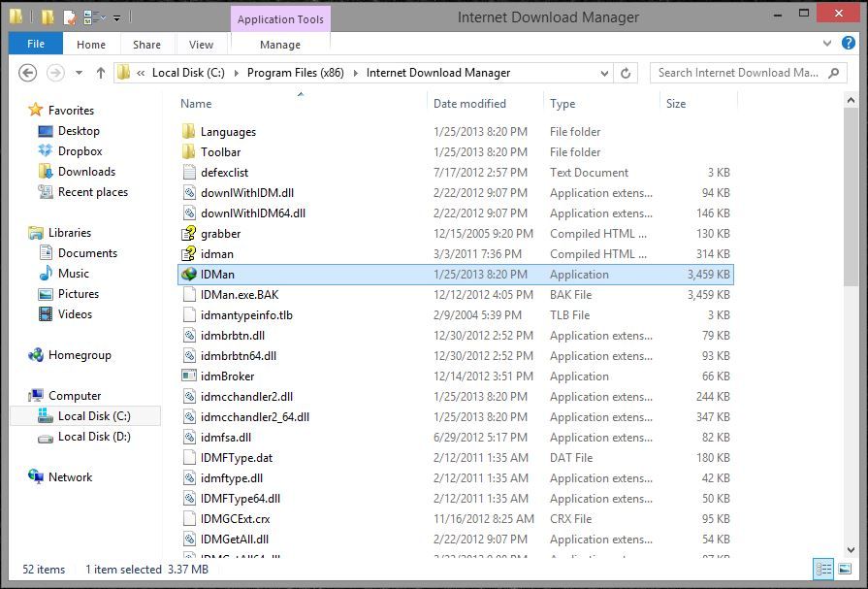Select Homegroup in the navigation pane

pos(70,355)
